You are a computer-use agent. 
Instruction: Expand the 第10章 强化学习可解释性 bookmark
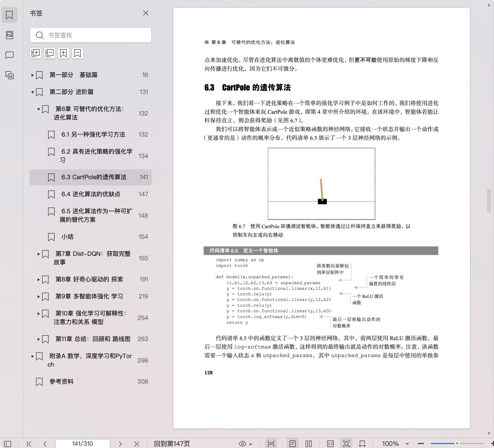(x=39, y=313)
